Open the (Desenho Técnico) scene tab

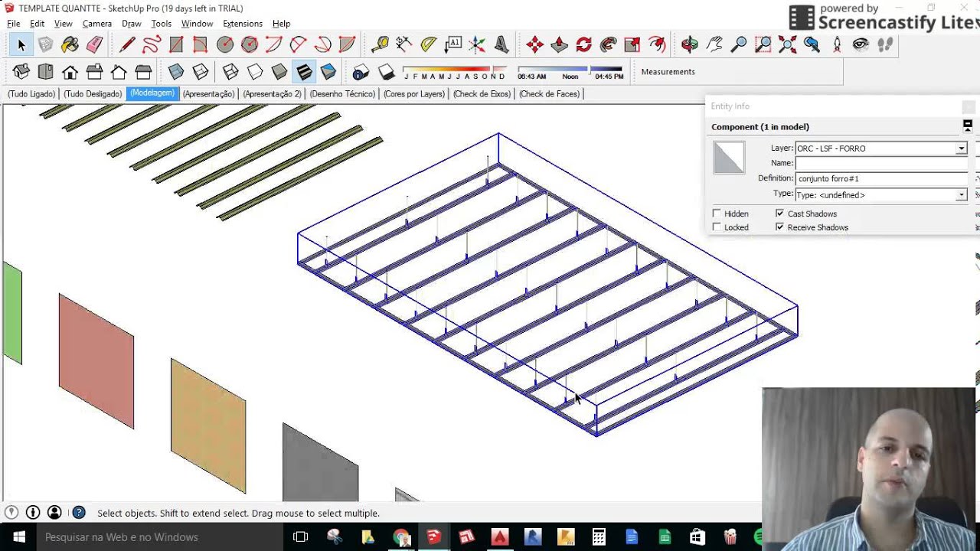coord(342,94)
